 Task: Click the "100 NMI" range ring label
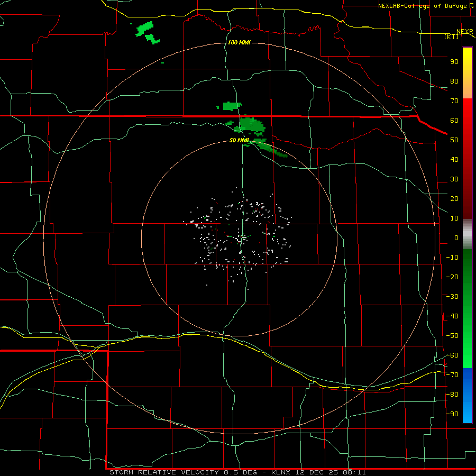239,42
